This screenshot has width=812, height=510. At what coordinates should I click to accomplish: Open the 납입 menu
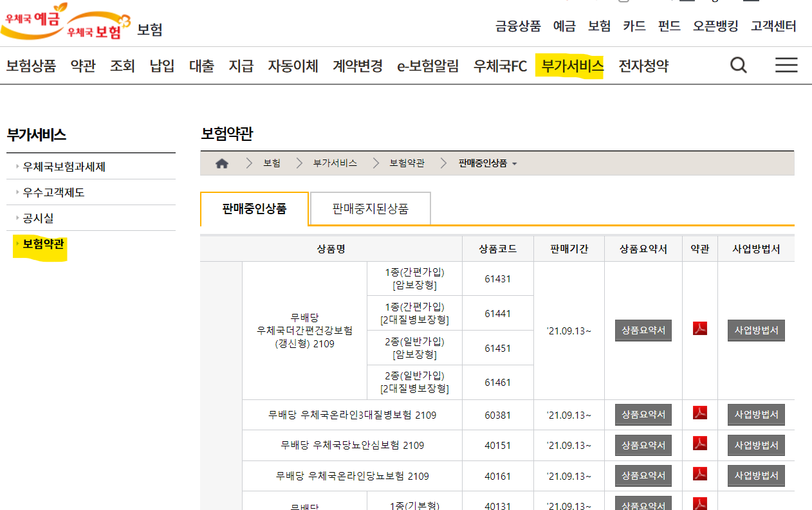pyautogui.click(x=162, y=66)
